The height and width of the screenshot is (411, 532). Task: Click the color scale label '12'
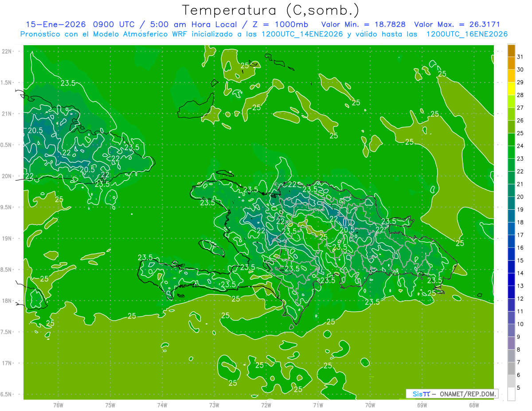[520, 298]
